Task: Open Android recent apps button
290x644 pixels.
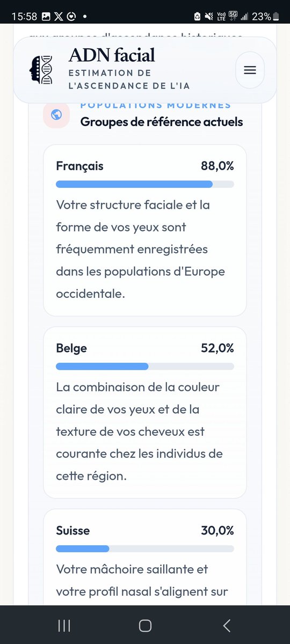Action: tap(64, 625)
